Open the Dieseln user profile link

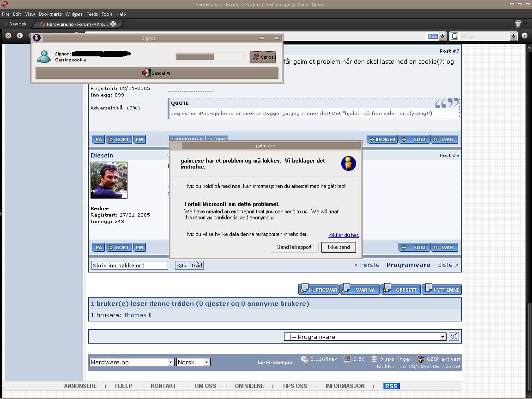click(x=102, y=155)
